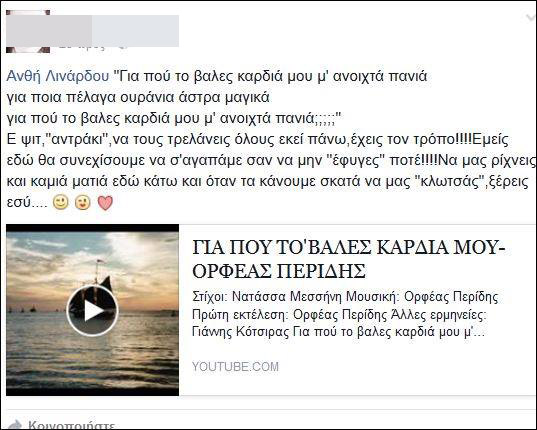Image resolution: width=537 pixels, height=430 pixels.
Task: Play the YouTube video with the center play button
Action: pyautogui.click(x=92, y=311)
